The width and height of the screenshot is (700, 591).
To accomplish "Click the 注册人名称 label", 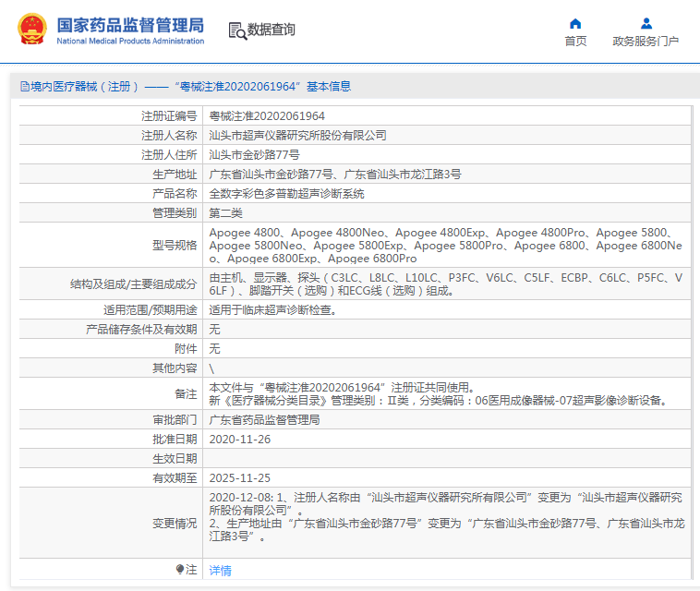I will [169, 135].
